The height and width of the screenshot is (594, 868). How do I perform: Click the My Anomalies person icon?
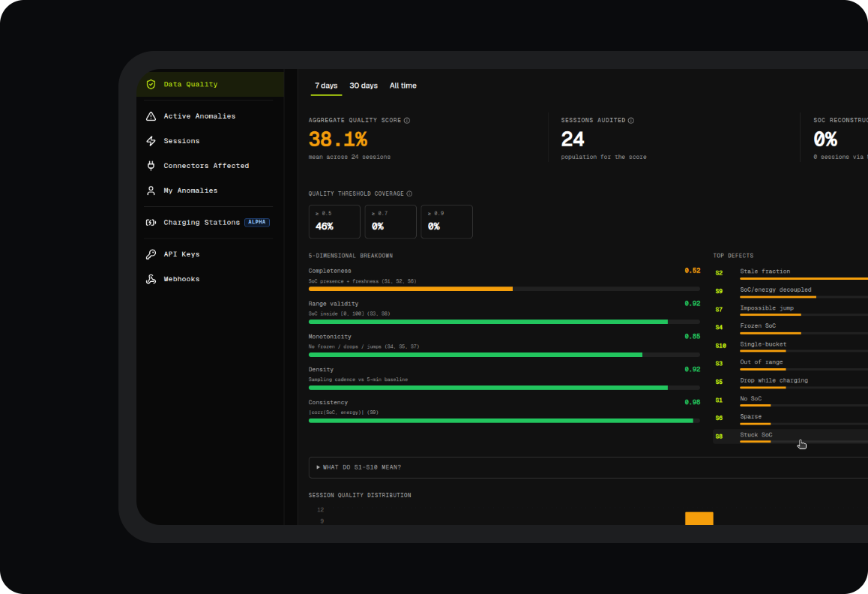click(x=151, y=190)
